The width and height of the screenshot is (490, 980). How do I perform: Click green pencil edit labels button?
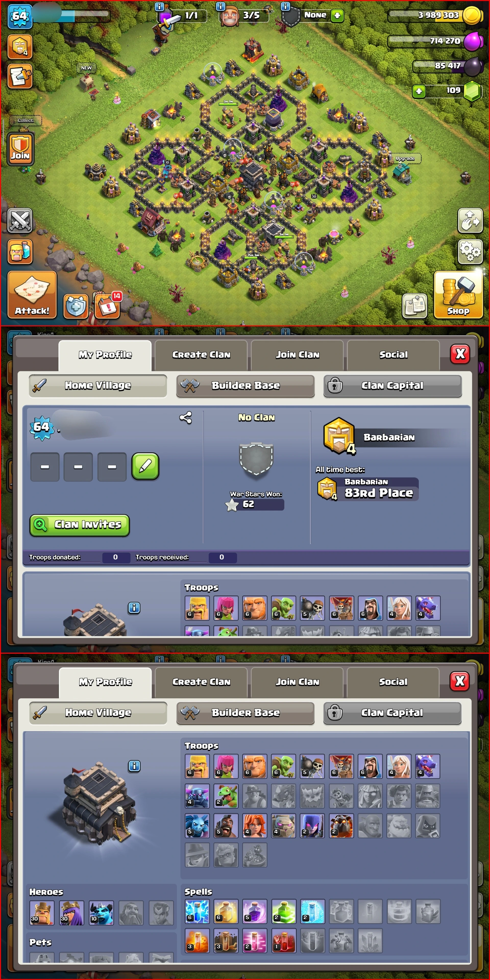[145, 467]
